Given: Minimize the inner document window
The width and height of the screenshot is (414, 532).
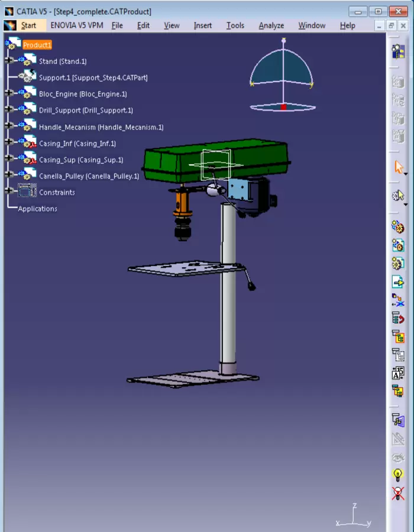Looking at the screenshot, I should tap(379, 25).
